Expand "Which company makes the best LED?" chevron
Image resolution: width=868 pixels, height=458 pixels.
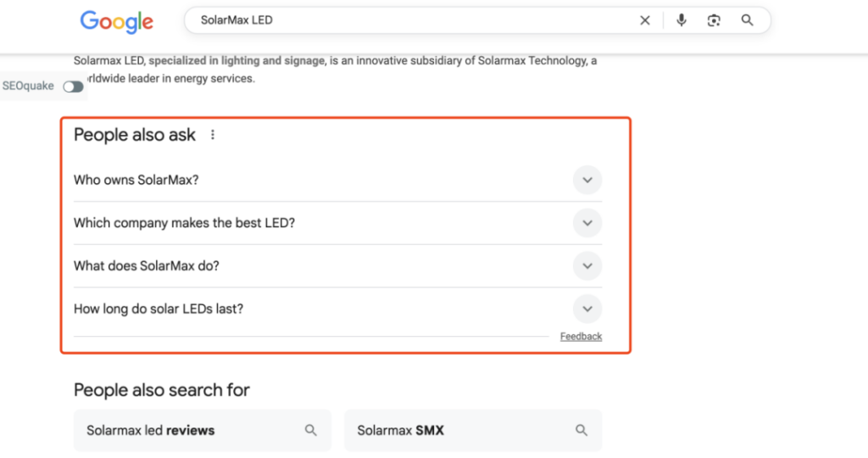point(587,223)
